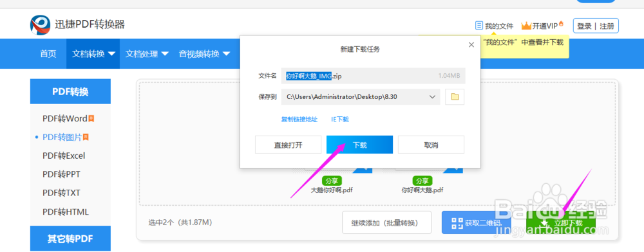Viewport: 644px width, 252px height.
Task: Click the 取消 button in dialog
Action: pos(431,145)
